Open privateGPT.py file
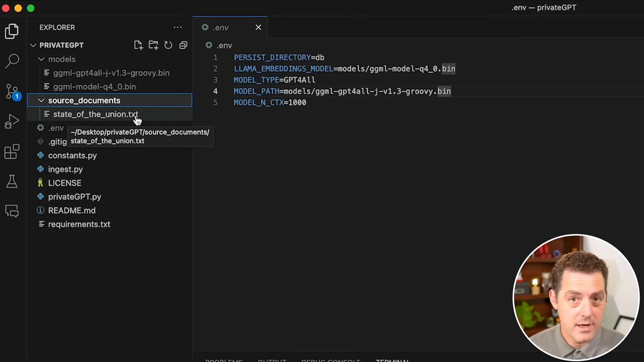Screen dimensions: 644x362 coord(74,197)
